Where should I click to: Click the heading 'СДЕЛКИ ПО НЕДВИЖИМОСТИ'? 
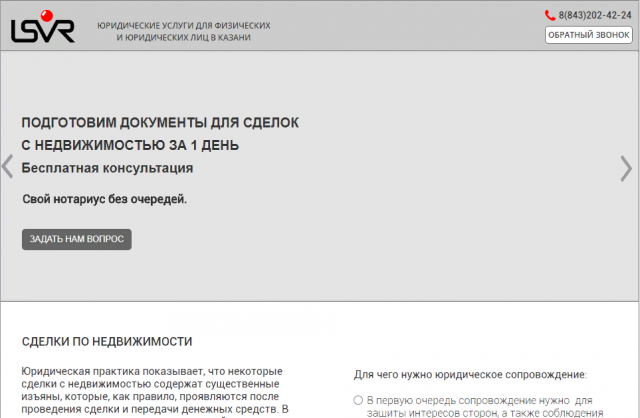click(107, 341)
